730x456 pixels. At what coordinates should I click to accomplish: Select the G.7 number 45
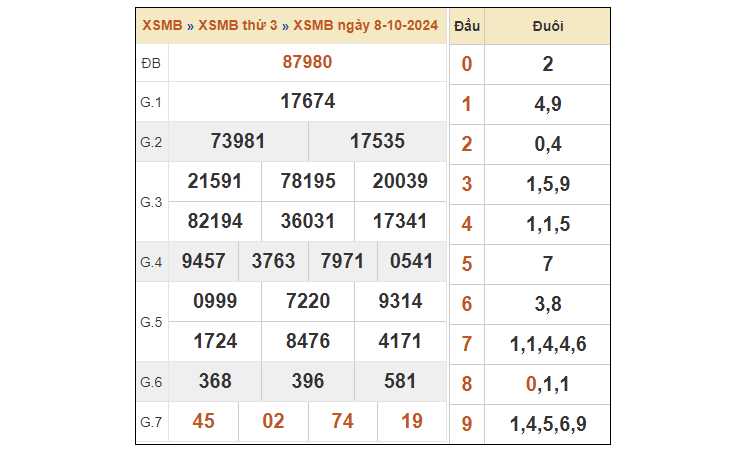click(204, 421)
